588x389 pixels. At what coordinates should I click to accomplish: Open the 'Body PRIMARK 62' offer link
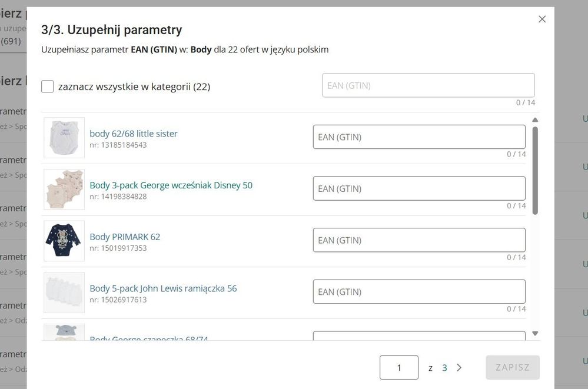(125, 237)
